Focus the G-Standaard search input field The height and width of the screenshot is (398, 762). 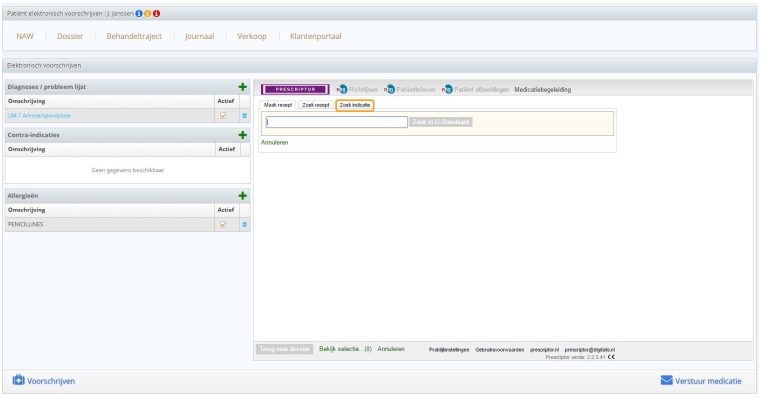coord(337,122)
